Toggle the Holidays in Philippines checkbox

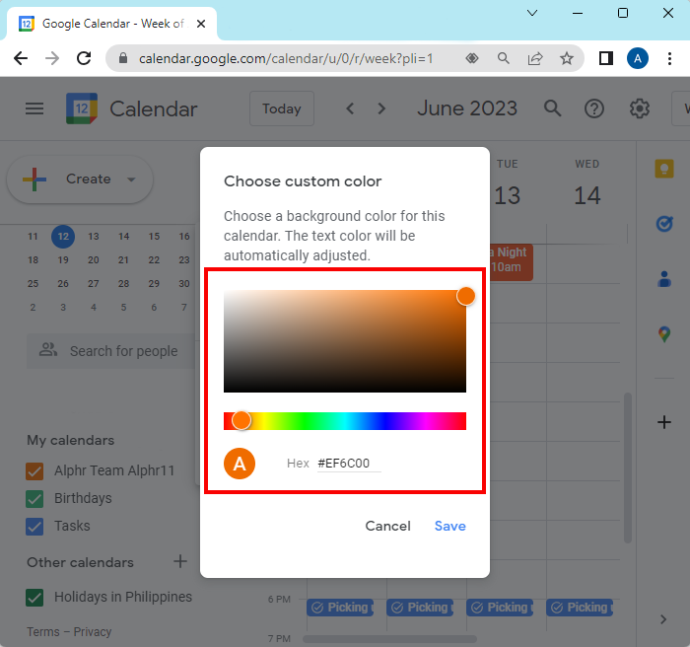[x=35, y=597]
